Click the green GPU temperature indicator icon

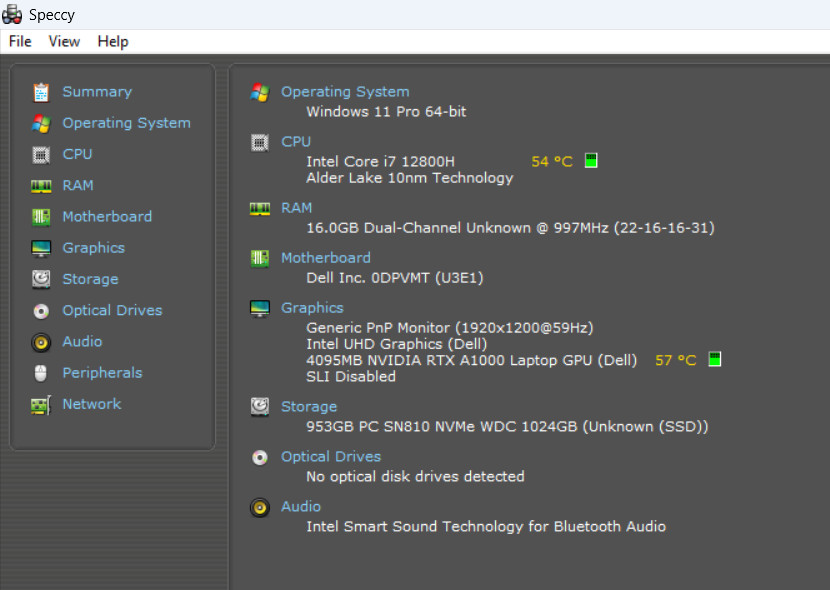715,359
